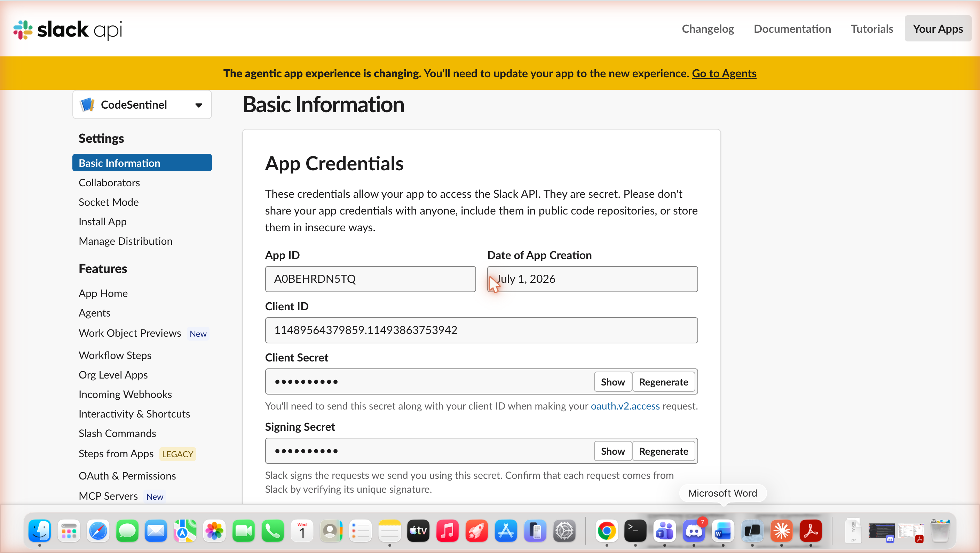Click the Date of App Creation field
The height and width of the screenshot is (553, 980).
592,279
